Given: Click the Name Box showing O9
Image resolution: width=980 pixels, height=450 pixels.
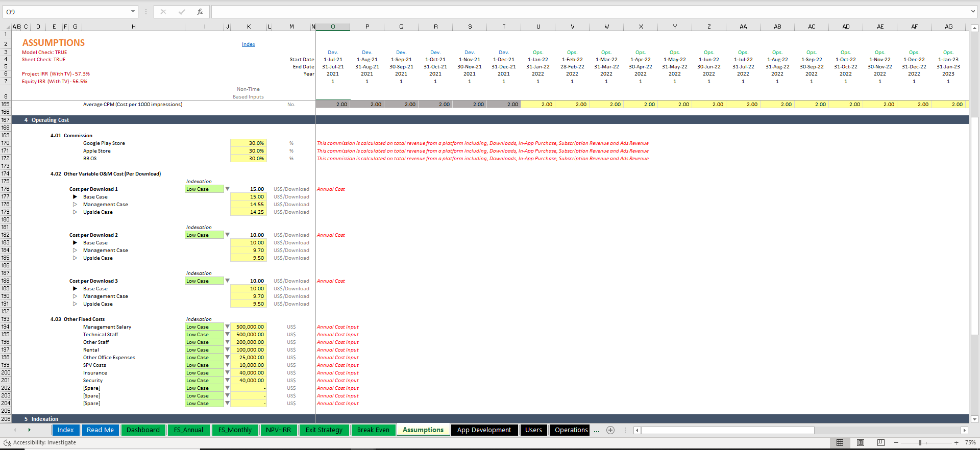Looking at the screenshot, I should pos(66,11).
